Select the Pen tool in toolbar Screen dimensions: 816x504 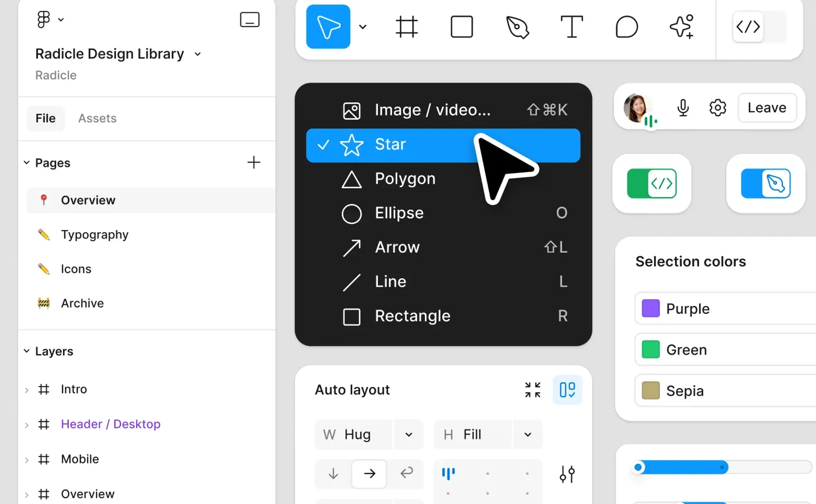517,27
